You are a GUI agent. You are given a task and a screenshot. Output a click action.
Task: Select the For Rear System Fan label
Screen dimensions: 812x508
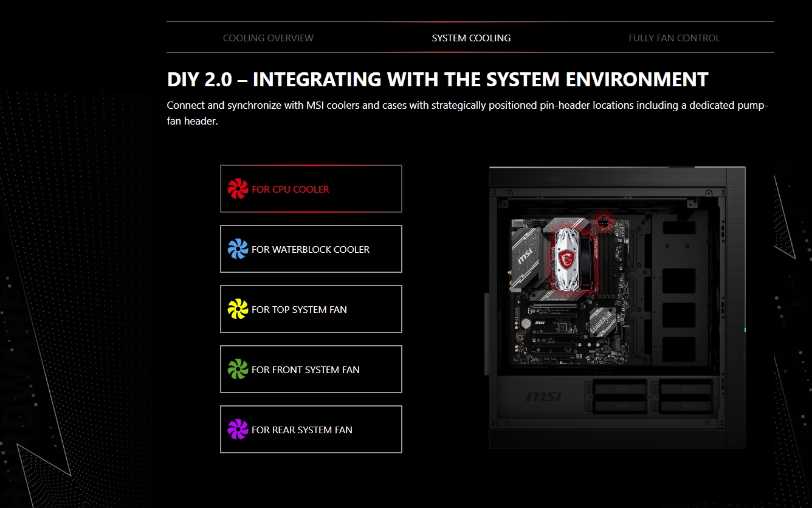(x=302, y=430)
